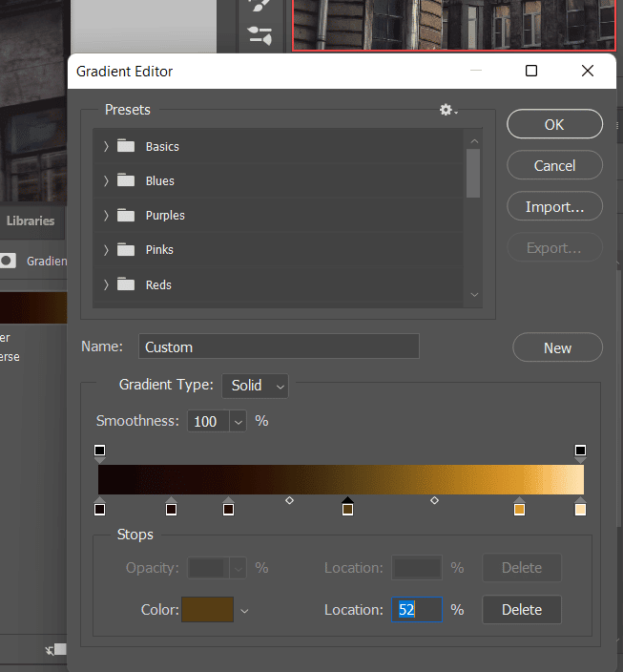Click the midpoint diamond left of brown stop
Screen dimensions: 623x672
pyautogui.click(x=289, y=500)
